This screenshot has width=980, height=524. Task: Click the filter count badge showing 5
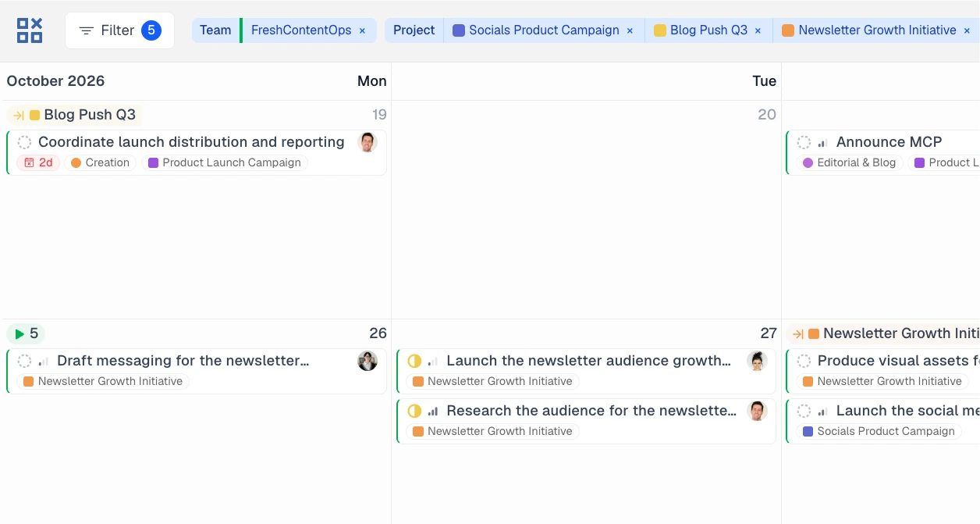(151, 30)
